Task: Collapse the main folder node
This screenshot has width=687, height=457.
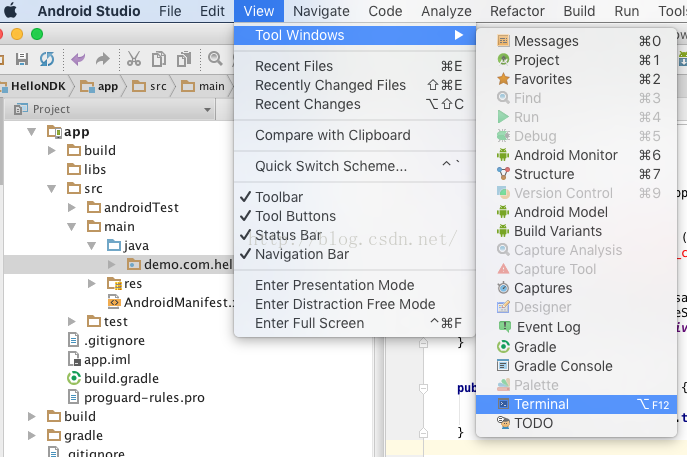Action: tap(71, 227)
